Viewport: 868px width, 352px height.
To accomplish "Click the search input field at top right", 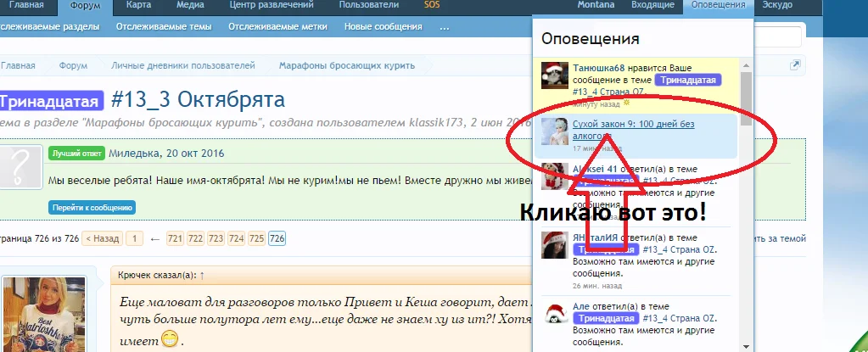I will coord(777,37).
